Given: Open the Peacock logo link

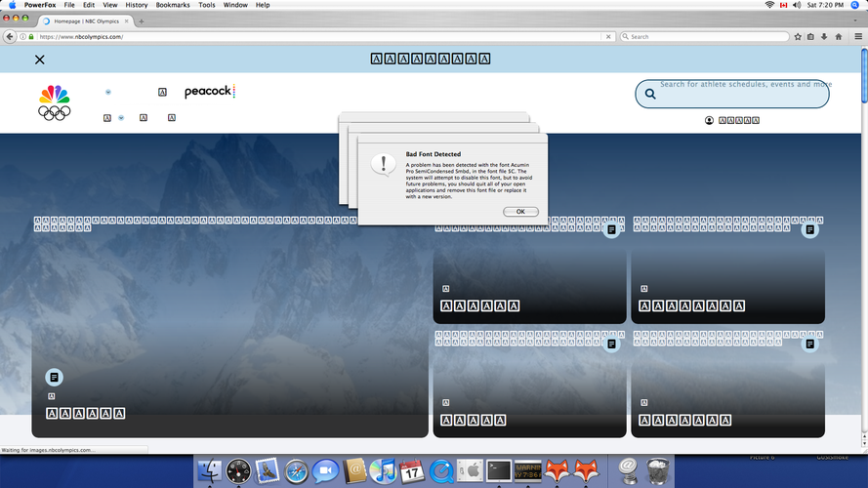Looking at the screenshot, I should tap(210, 92).
